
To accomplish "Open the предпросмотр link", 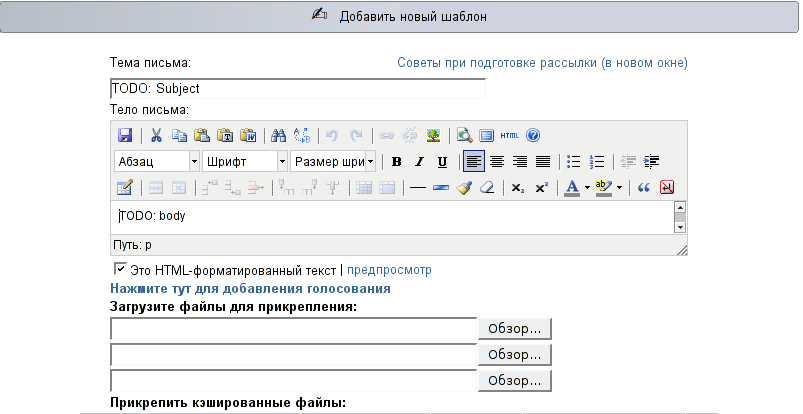I will (x=389, y=270).
